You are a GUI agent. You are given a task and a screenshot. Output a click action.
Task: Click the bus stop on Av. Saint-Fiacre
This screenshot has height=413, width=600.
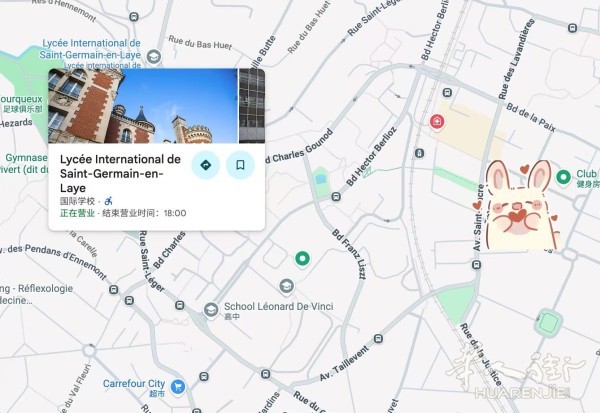pos(476,264)
